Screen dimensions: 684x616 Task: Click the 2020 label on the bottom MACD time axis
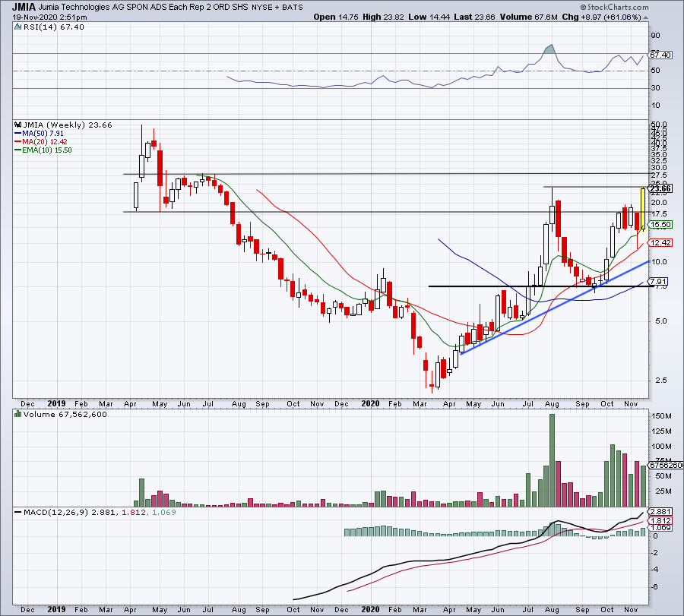pyautogui.click(x=370, y=609)
